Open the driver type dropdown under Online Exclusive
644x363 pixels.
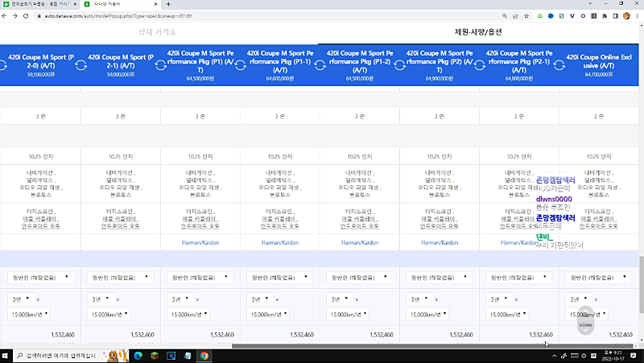(x=598, y=278)
